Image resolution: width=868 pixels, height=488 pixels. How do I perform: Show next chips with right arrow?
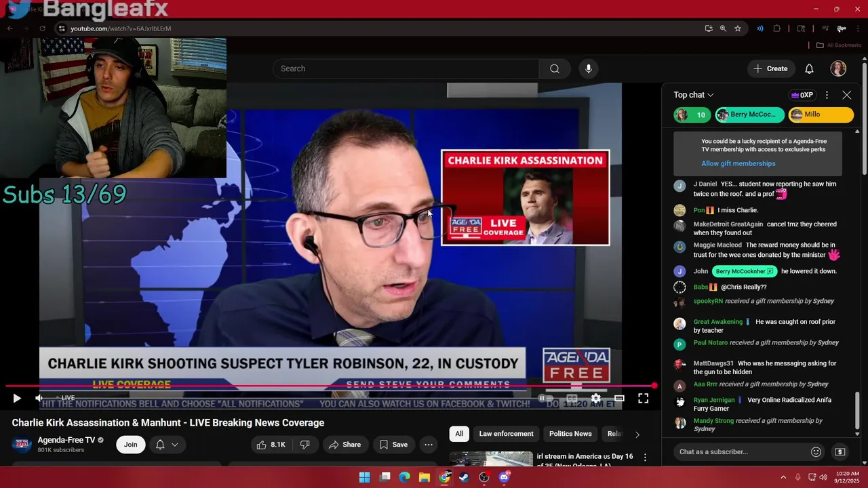(x=637, y=434)
